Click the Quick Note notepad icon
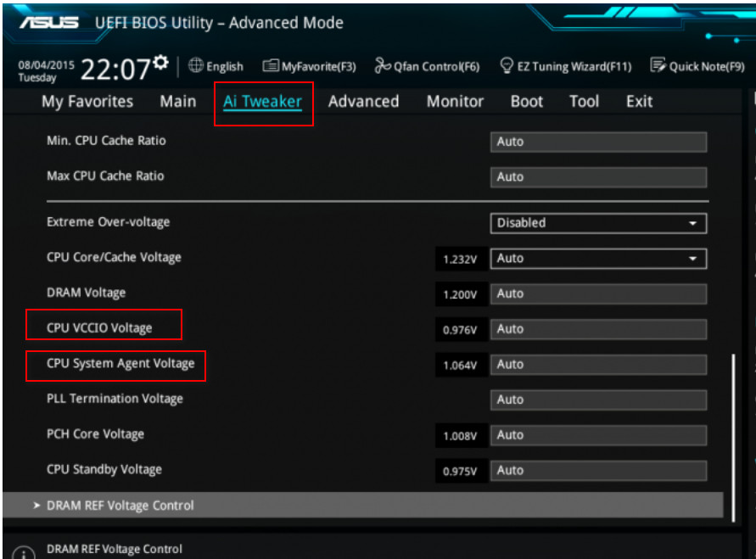This screenshot has width=756, height=559. pos(658,65)
